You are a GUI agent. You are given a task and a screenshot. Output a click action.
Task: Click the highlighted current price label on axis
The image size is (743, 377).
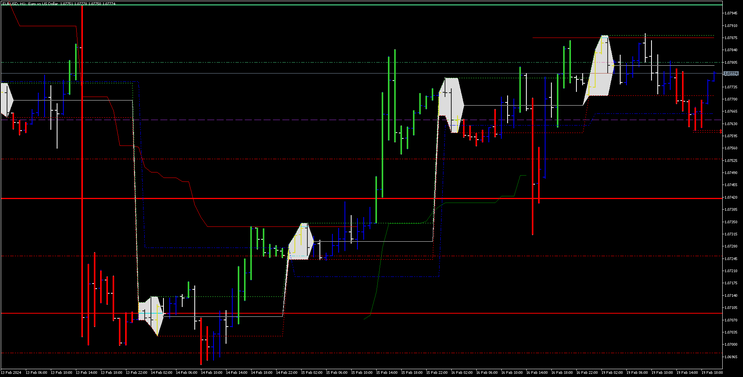coord(732,73)
